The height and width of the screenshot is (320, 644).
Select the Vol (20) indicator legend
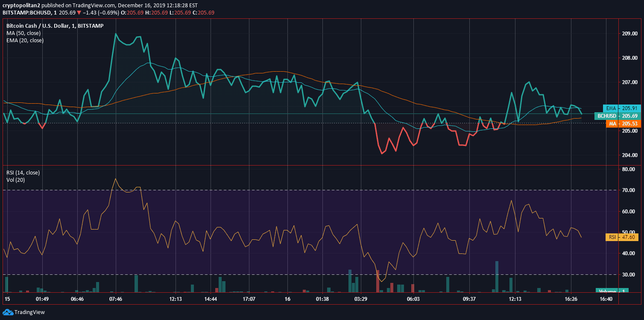click(x=15, y=180)
